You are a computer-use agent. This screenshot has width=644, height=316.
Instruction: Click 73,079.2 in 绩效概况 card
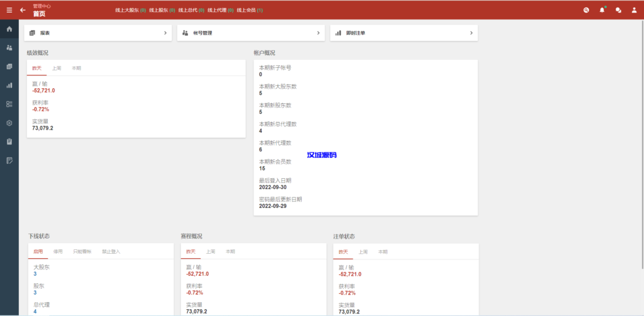click(43, 128)
